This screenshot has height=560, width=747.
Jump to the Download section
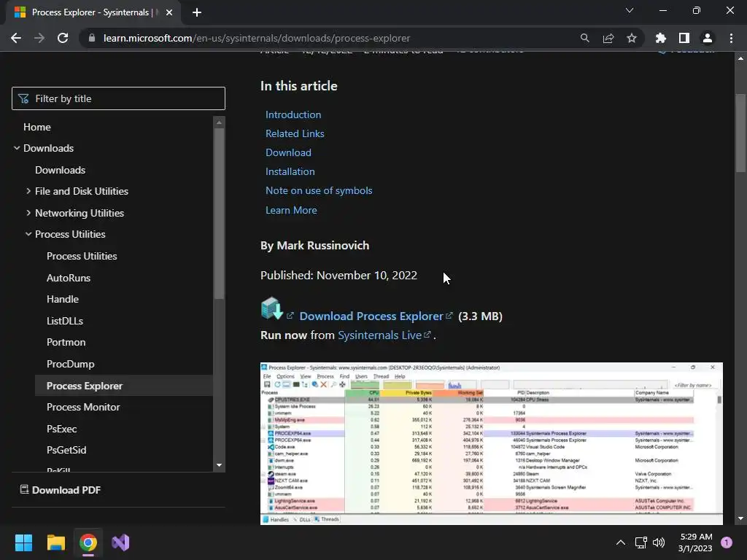tap(288, 152)
